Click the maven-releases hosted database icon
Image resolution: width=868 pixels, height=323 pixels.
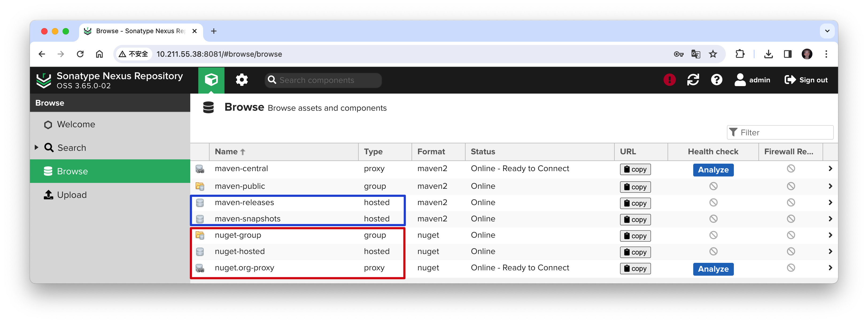[200, 203]
